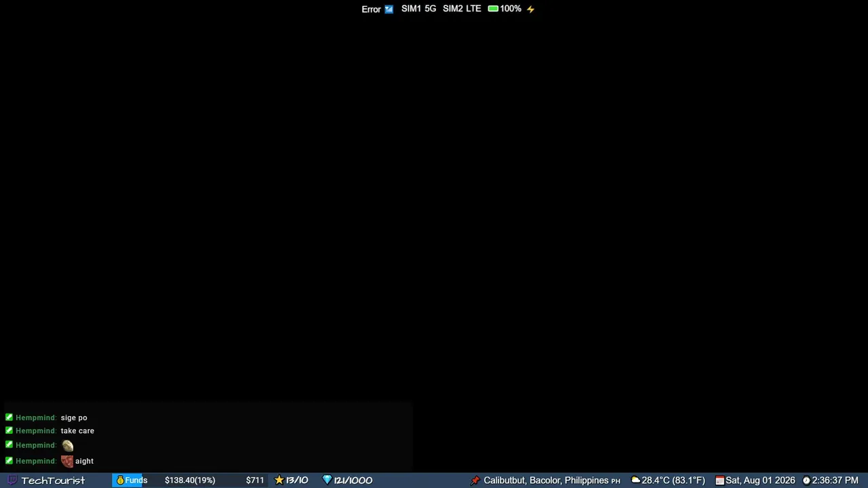Screen dimensions: 868x488
Task: Click the green battery icon
Action: (493, 9)
